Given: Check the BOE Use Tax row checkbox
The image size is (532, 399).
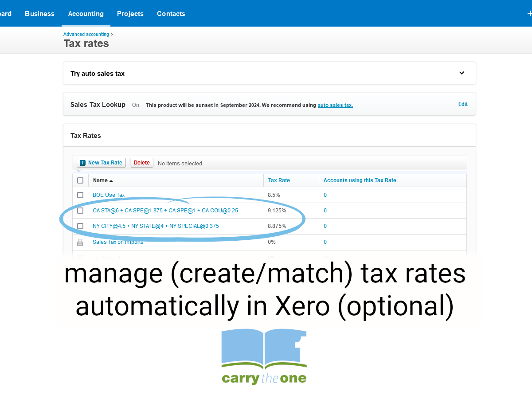Looking at the screenshot, I should coord(80,195).
